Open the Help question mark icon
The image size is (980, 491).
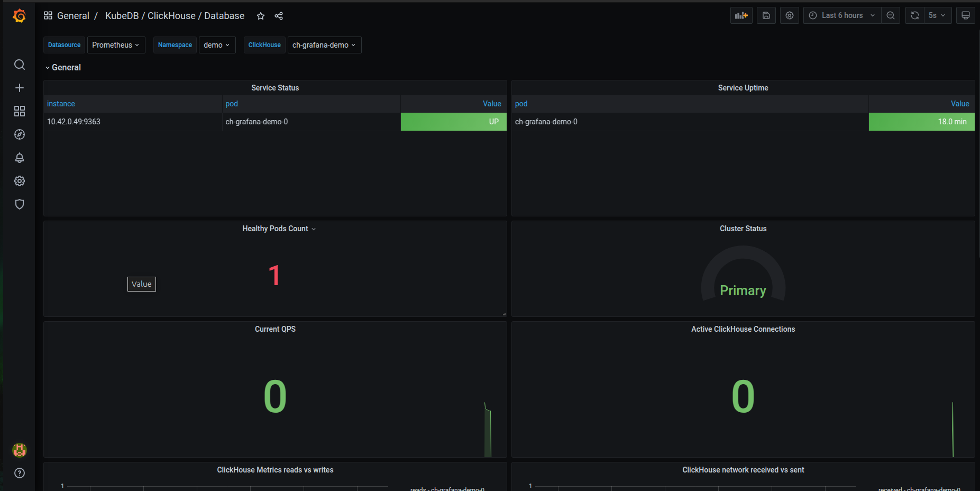click(x=20, y=473)
